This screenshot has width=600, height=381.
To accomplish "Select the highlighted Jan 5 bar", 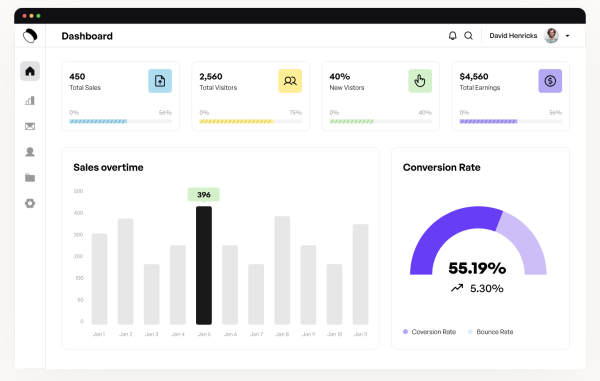I will point(204,265).
